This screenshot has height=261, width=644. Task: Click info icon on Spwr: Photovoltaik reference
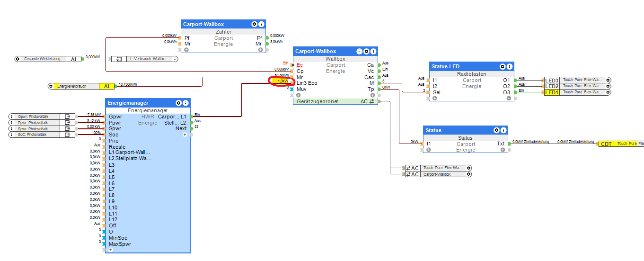(12, 129)
